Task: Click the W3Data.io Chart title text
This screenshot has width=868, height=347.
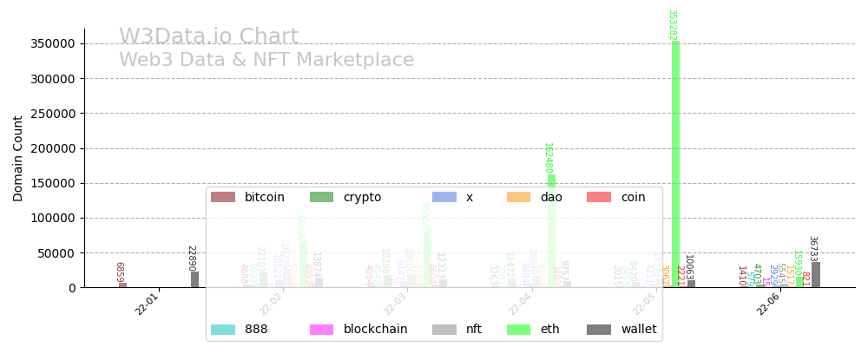Action: click(208, 37)
